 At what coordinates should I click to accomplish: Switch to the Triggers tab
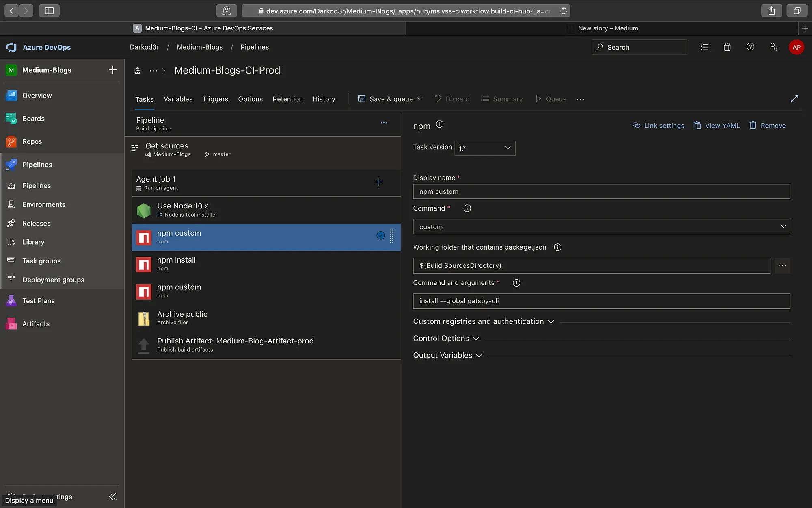tap(215, 99)
